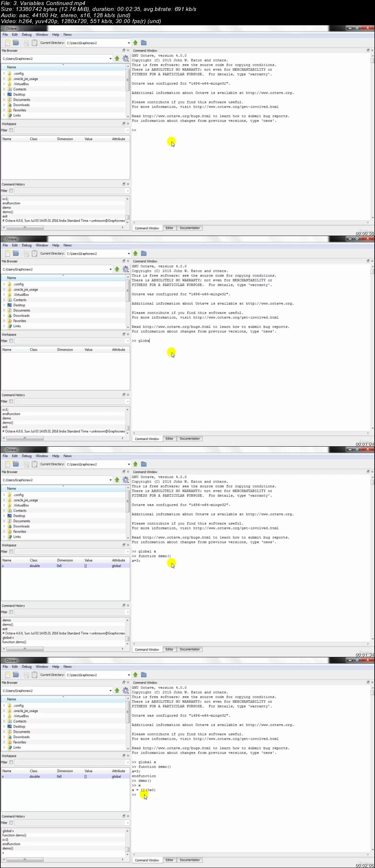Click main toolbar green up-directory arrow, 00:00:58 frame
The width and height of the screenshot is (375, 868).
pyautogui.click(x=135, y=43)
